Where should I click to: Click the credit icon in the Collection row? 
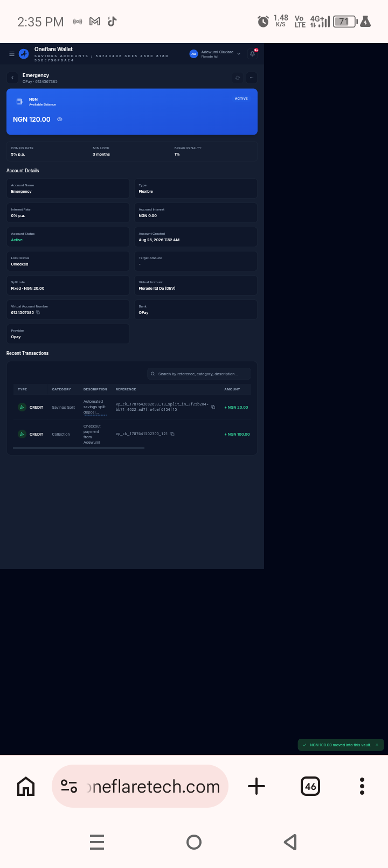[x=22, y=434]
